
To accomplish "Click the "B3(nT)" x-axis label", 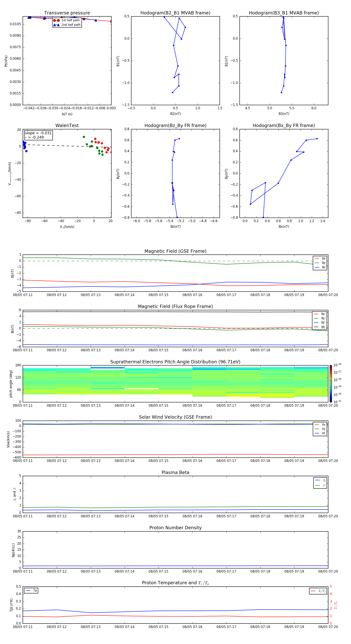I will (284, 114).
